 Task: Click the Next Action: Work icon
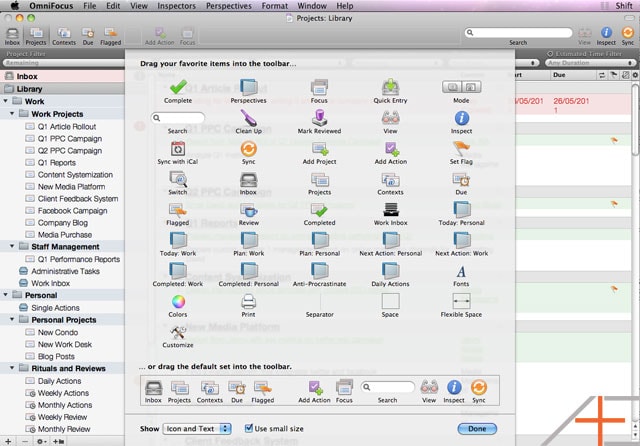461,240
